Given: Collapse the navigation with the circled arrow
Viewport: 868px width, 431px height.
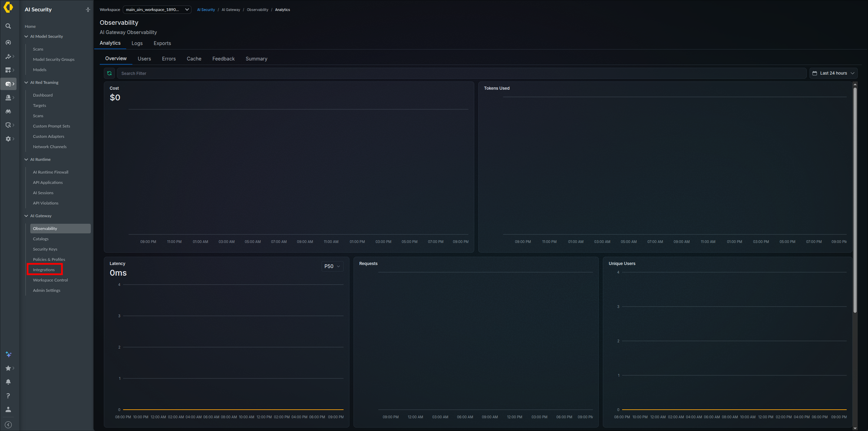Looking at the screenshot, I should [8, 425].
